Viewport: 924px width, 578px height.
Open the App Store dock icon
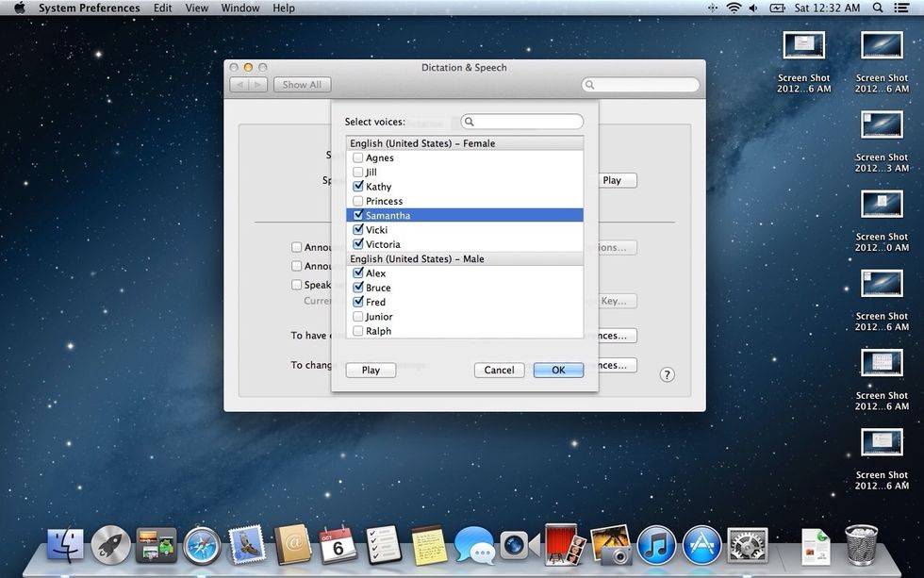coord(701,545)
